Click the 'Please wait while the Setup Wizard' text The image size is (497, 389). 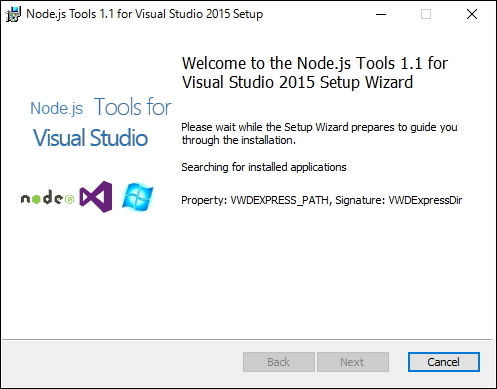[319, 133]
